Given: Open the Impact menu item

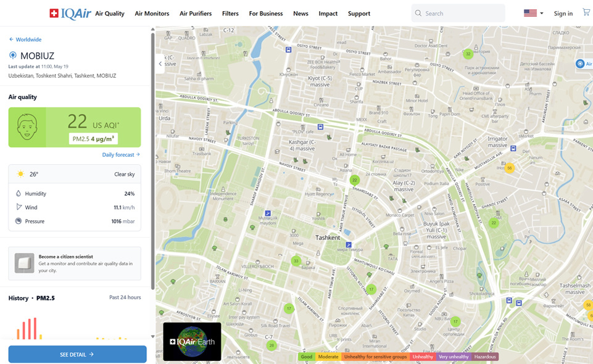Looking at the screenshot, I should pyautogui.click(x=328, y=14).
